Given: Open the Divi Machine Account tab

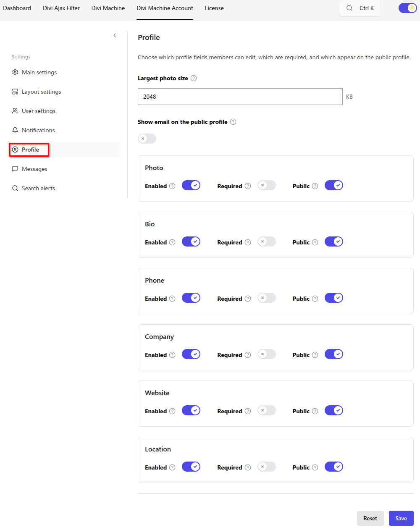Looking at the screenshot, I should click(165, 8).
